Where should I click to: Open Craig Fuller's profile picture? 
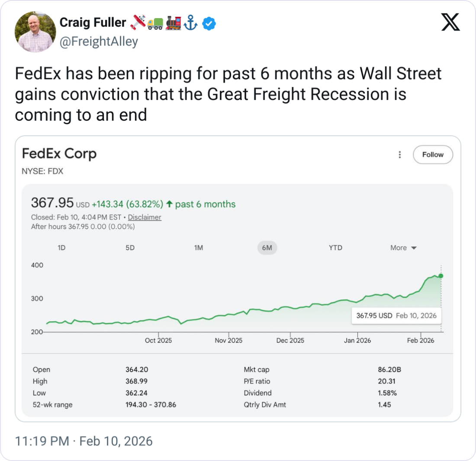[x=35, y=32]
